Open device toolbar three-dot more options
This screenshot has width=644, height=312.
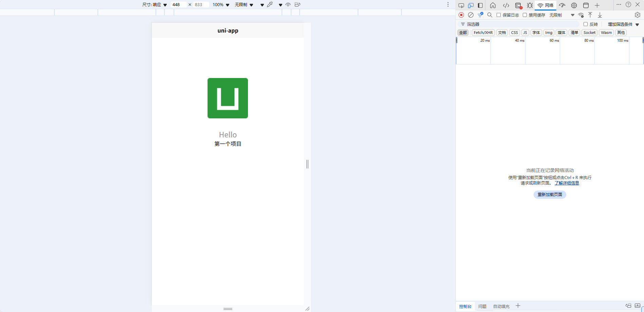[x=448, y=4]
